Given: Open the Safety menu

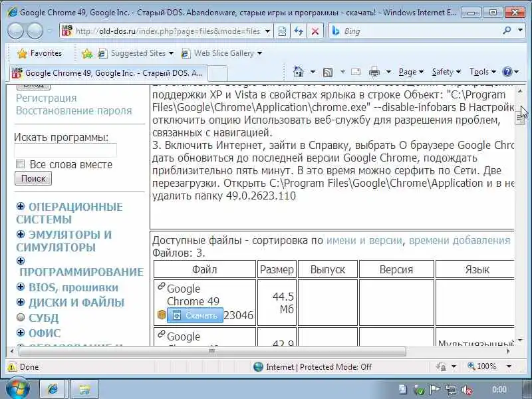Looking at the screenshot, I should click(x=446, y=72).
